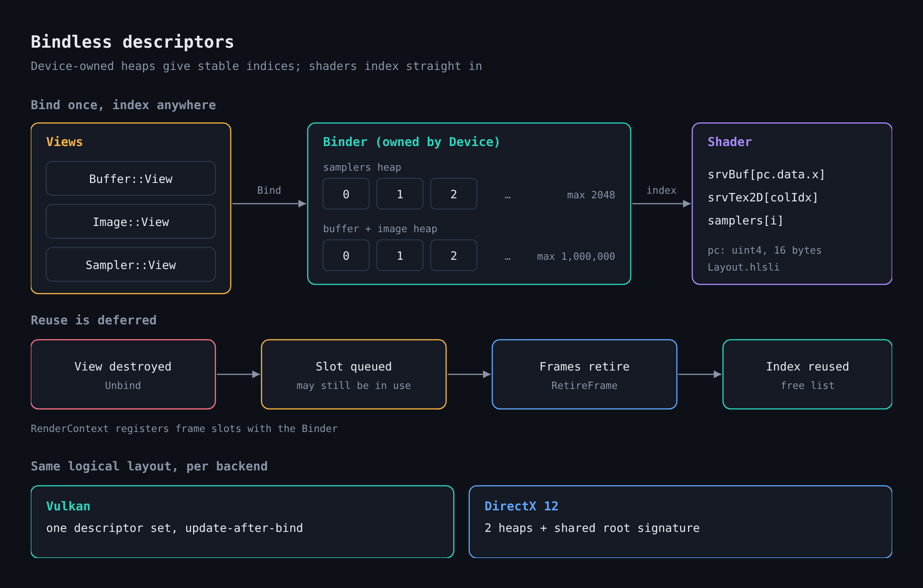The height and width of the screenshot is (588, 923).
Task: Click the 'max 2048' label
Action: point(591,195)
